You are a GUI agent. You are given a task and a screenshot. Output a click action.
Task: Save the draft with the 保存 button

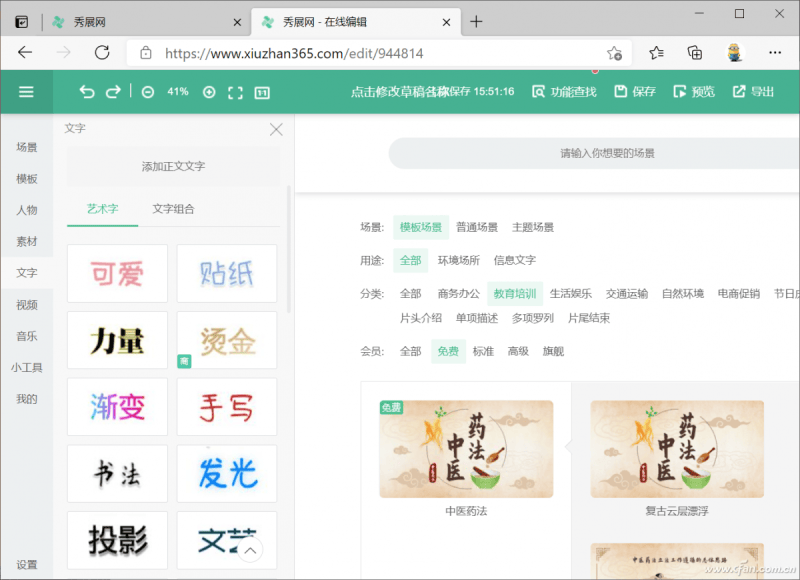(634, 90)
